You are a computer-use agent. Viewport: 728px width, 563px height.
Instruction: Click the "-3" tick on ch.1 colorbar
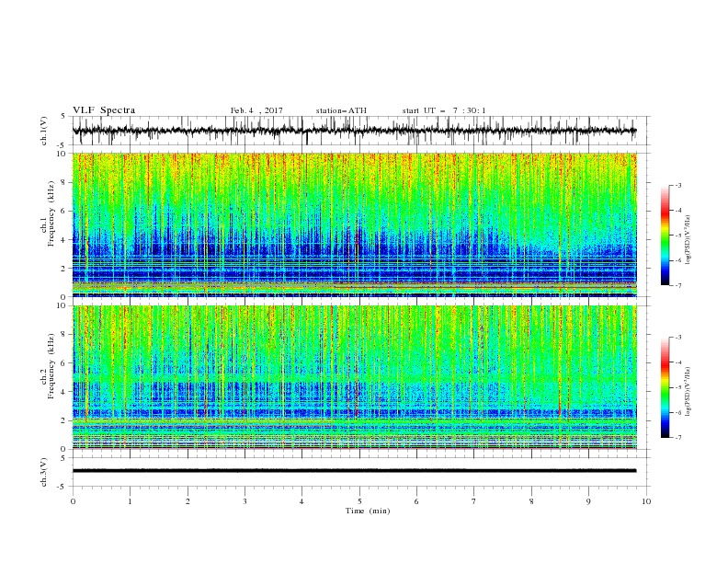click(678, 185)
